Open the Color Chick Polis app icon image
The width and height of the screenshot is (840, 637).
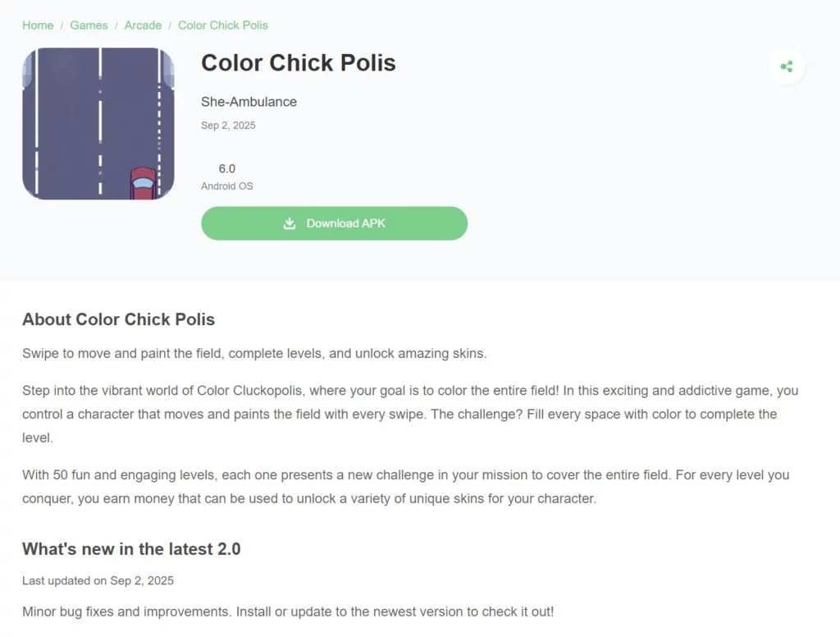pyautogui.click(x=98, y=123)
